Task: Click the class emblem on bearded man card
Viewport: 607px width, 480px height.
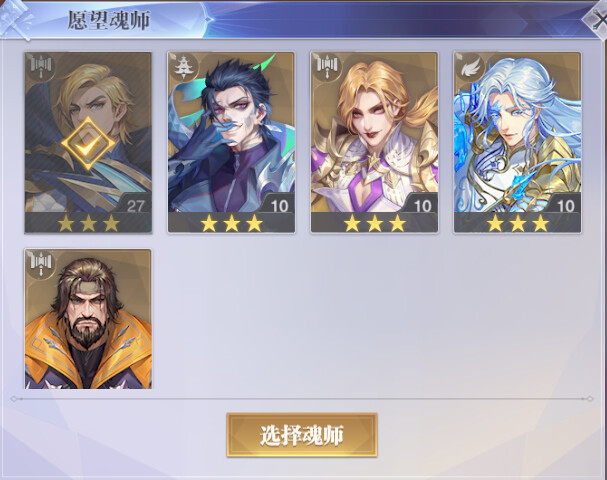Action: tap(41, 264)
